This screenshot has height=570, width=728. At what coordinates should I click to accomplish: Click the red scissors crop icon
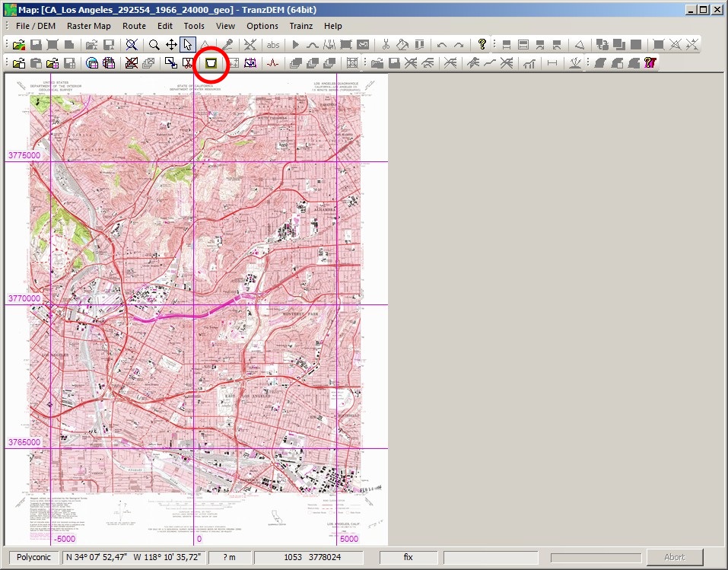click(187, 63)
